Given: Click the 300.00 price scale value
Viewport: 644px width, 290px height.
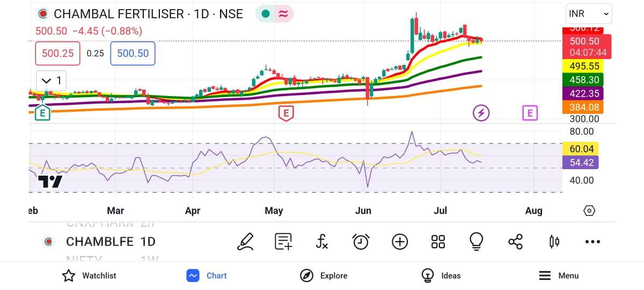Looking at the screenshot, I should pyautogui.click(x=584, y=118).
